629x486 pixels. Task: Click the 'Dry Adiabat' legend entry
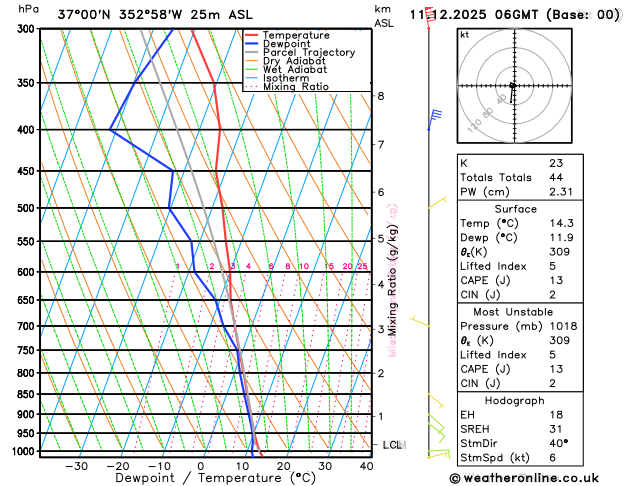(x=285, y=61)
